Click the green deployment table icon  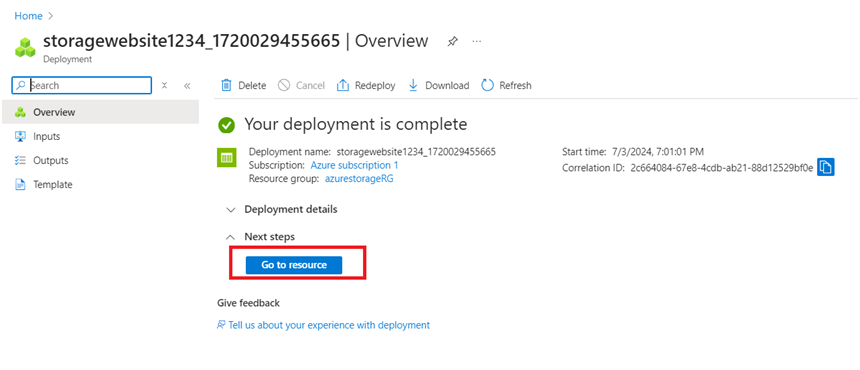pos(226,157)
